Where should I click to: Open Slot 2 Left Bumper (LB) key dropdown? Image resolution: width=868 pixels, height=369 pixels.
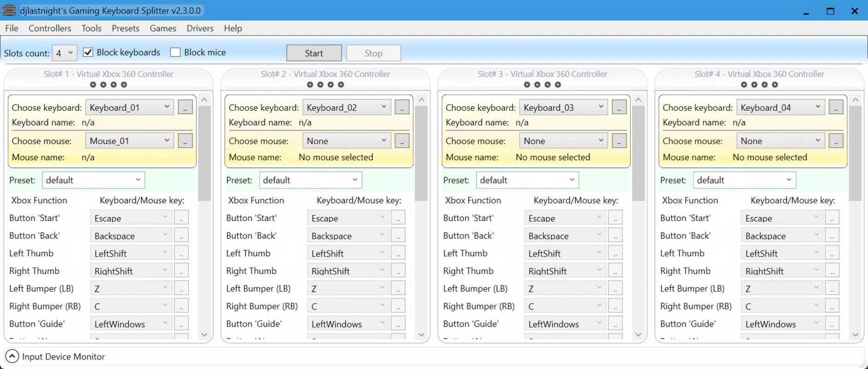[348, 288]
